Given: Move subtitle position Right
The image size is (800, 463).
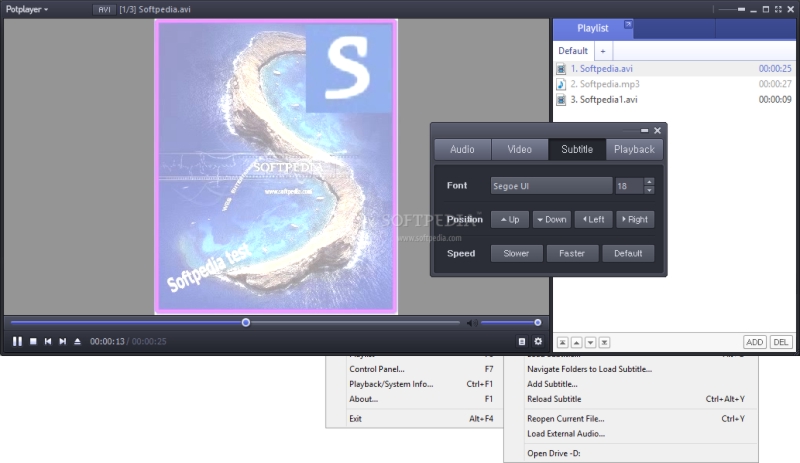Looking at the screenshot, I should click(x=635, y=220).
